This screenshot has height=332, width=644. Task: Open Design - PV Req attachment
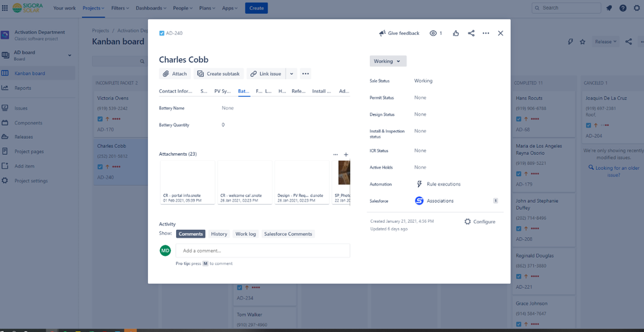click(302, 182)
